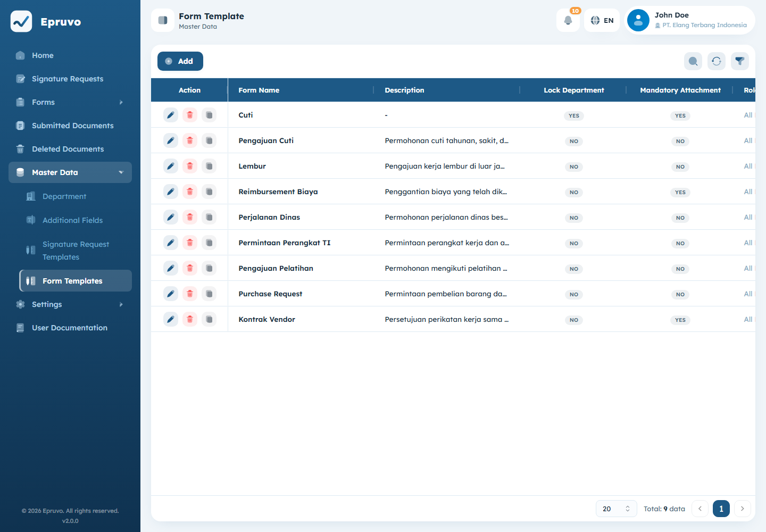The width and height of the screenshot is (766, 532).
Task: Open Additional Fields page
Action: click(76, 220)
